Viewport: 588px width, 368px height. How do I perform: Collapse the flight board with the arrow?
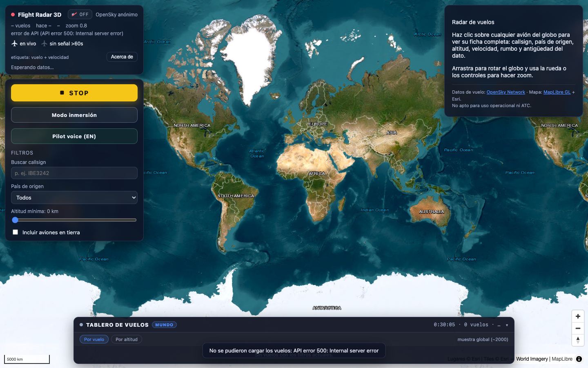(507, 325)
